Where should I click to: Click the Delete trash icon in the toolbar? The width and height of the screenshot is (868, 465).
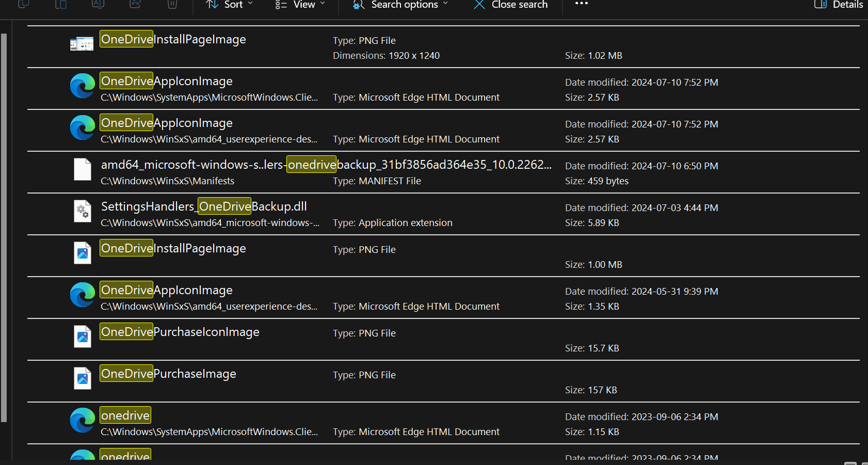point(172,4)
